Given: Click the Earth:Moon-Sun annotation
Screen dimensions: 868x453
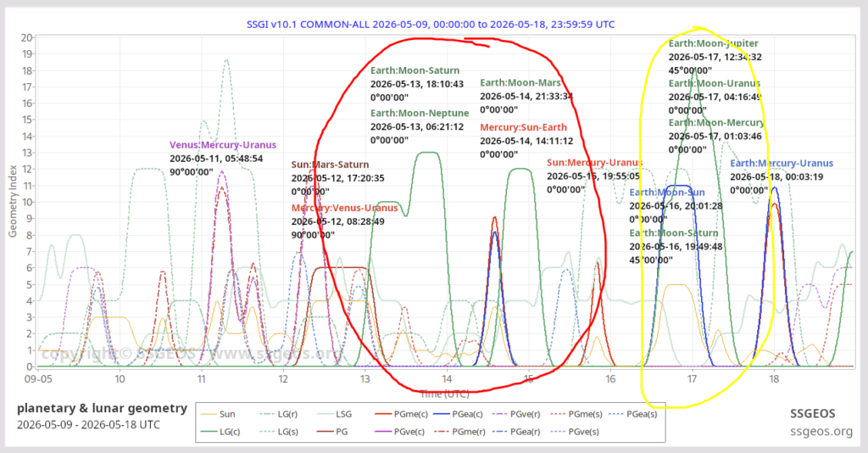Looking at the screenshot, I should (667, 193).
